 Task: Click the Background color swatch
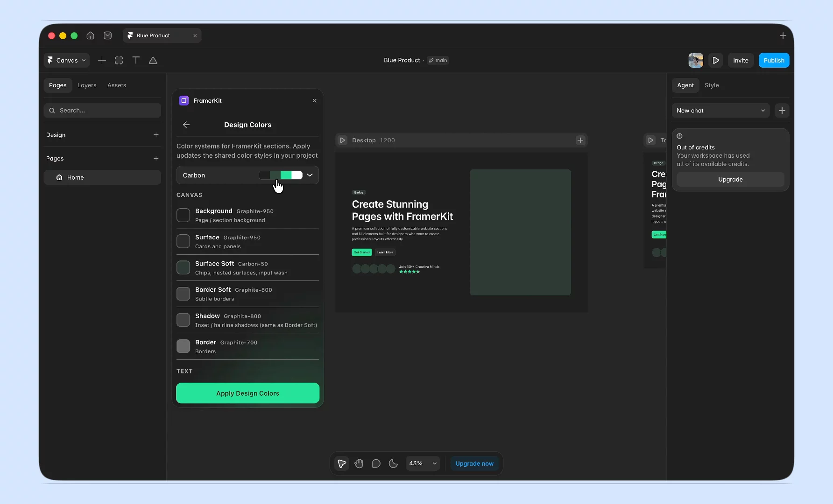[x=183, y=215]
